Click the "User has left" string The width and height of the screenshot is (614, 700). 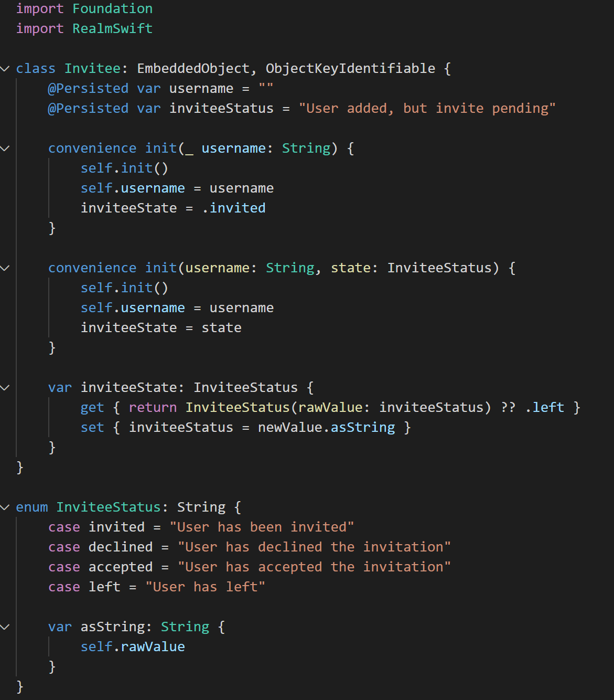click(205, 587)
